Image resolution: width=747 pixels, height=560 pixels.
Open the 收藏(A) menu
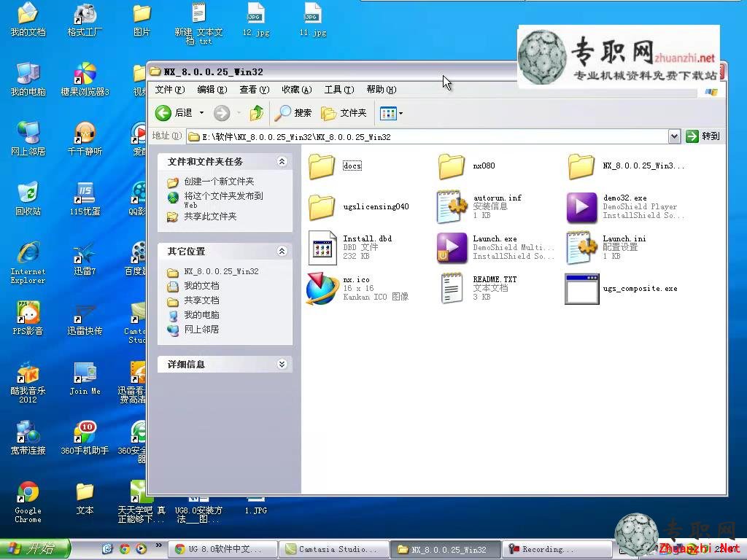point(297,90)
